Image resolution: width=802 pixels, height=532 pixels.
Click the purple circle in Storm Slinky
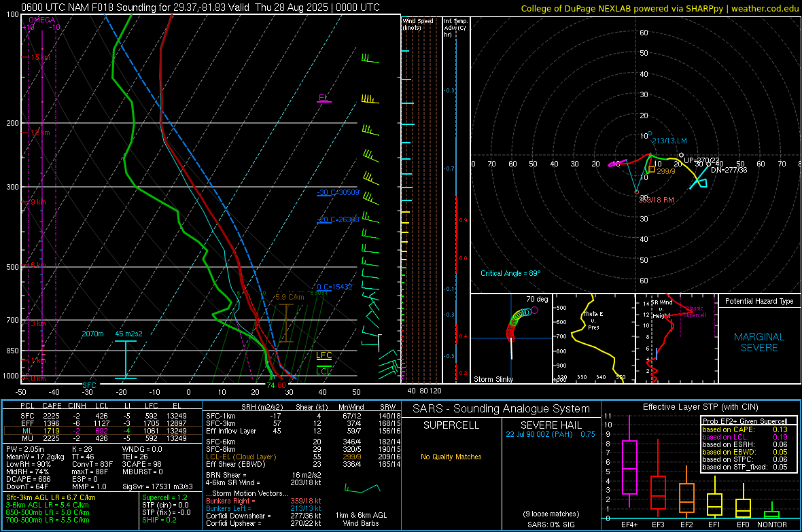pyautogui.click(x=534, y=310)
